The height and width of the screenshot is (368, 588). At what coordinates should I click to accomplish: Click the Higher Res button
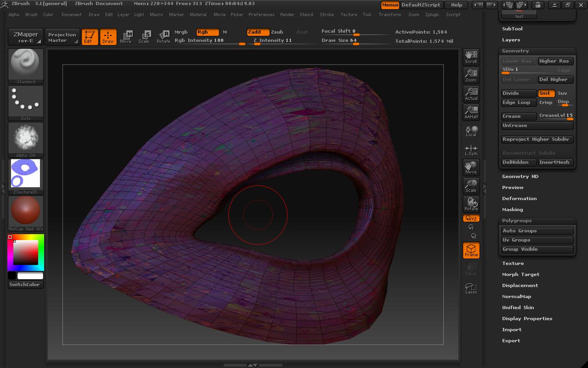tap(556, 61)
